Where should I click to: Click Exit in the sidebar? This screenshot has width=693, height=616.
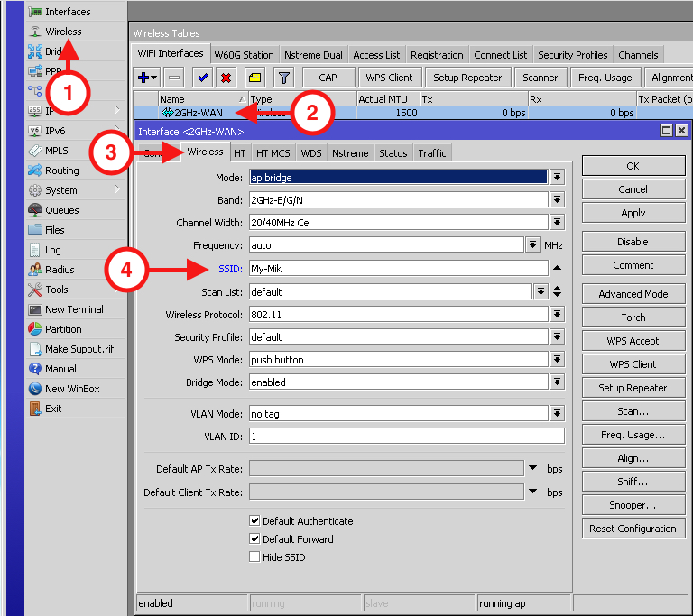click(x=76, y=409)
